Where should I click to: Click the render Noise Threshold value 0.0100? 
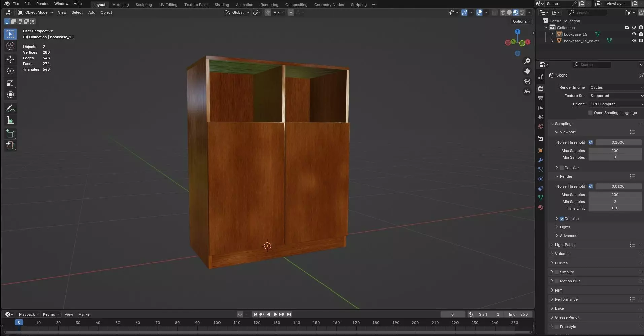pos(618,186)
